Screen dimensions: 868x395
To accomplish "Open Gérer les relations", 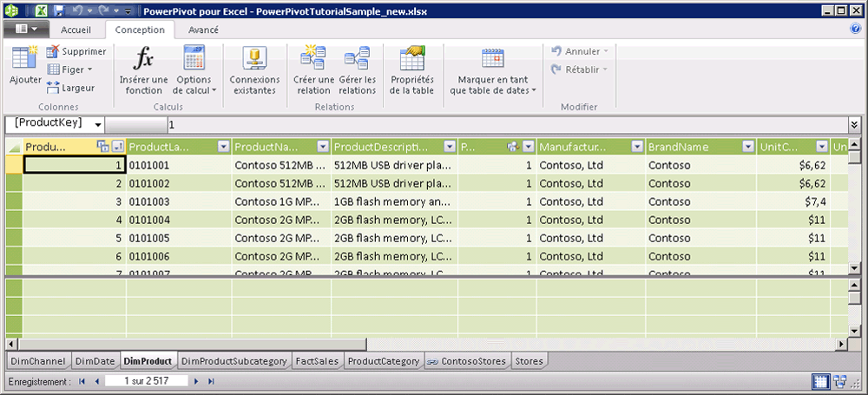I will click(x=357, y=59).
